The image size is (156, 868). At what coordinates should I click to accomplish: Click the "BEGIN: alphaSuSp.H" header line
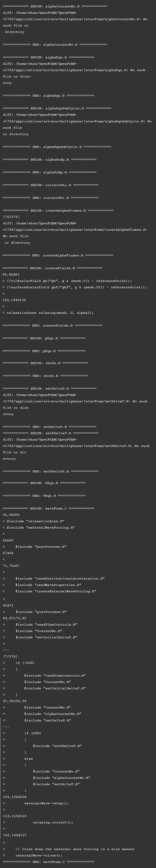coord(49,159)
